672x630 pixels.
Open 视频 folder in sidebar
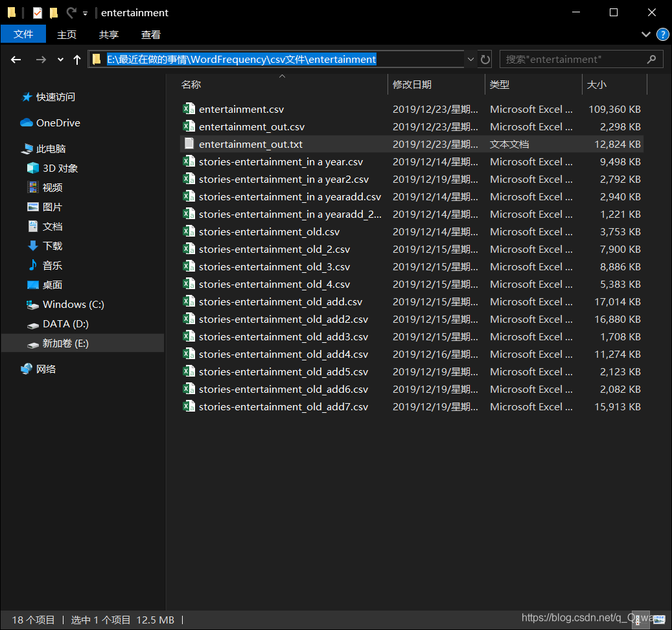45,188
